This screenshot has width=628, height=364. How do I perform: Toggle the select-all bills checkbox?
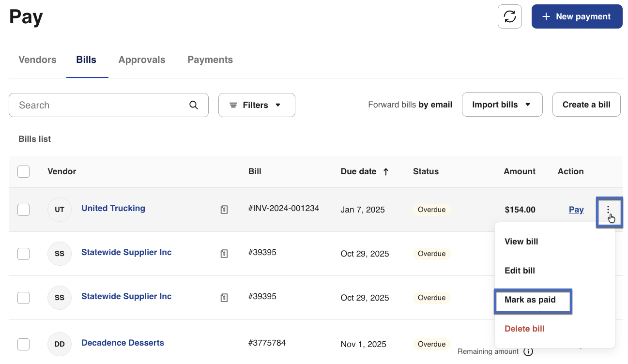(23, 171)
